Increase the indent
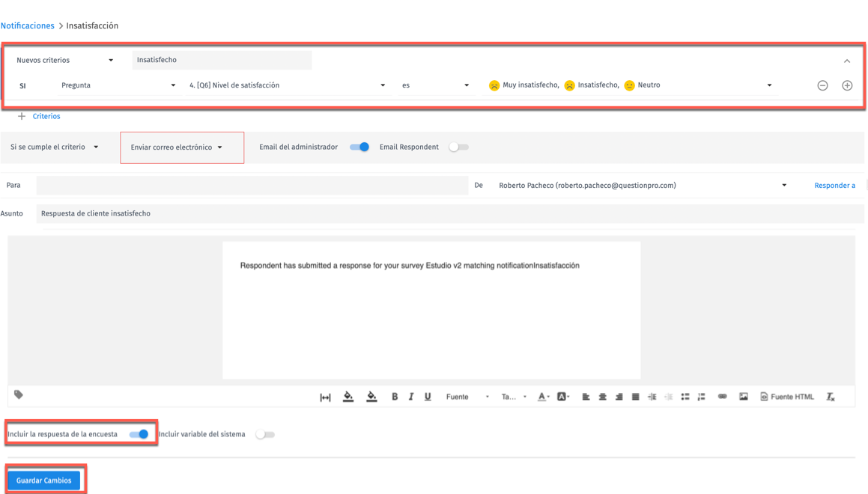Image resolution: width=868 pixels, height=494 pixels. 652,397
